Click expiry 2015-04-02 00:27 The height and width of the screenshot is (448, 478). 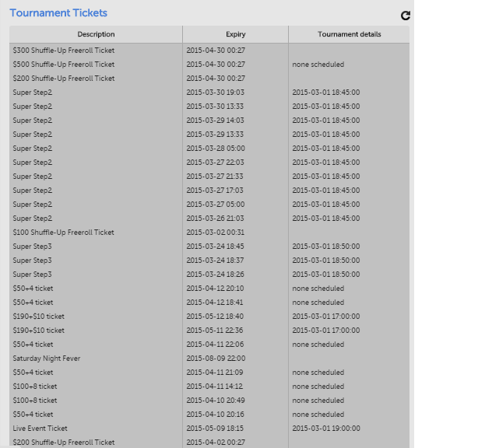(216, 443)
